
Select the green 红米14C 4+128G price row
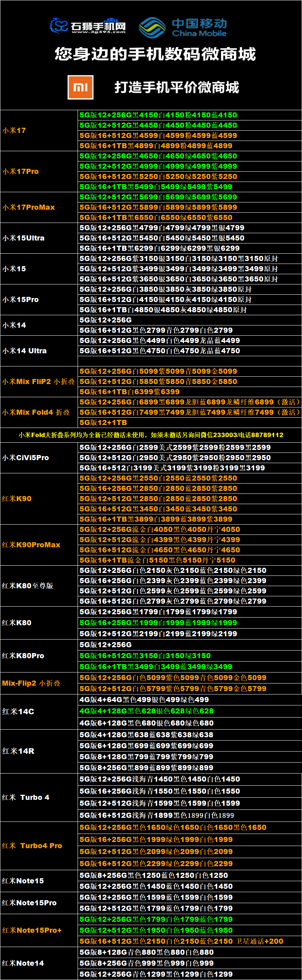(146, 711)
